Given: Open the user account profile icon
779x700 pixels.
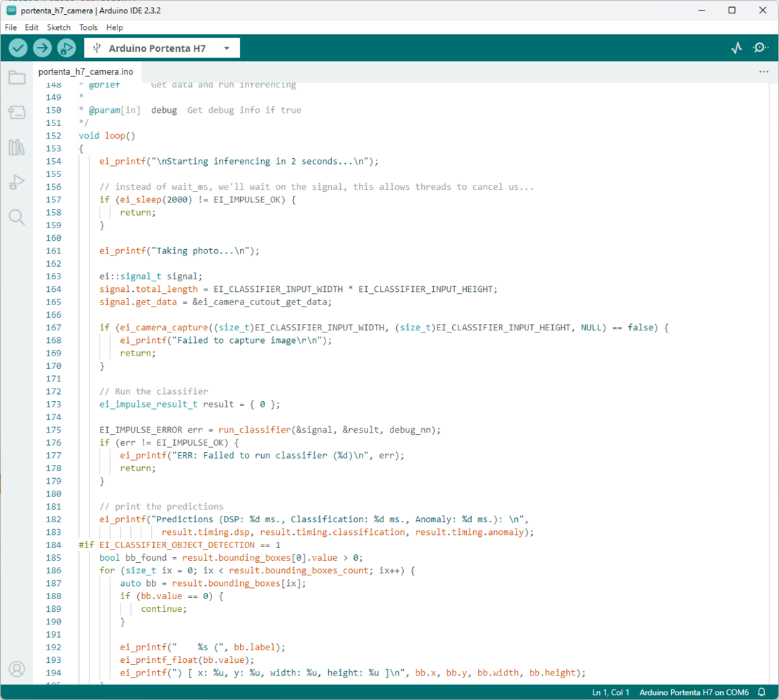Looking at the screenshot, I should point(17,669).
